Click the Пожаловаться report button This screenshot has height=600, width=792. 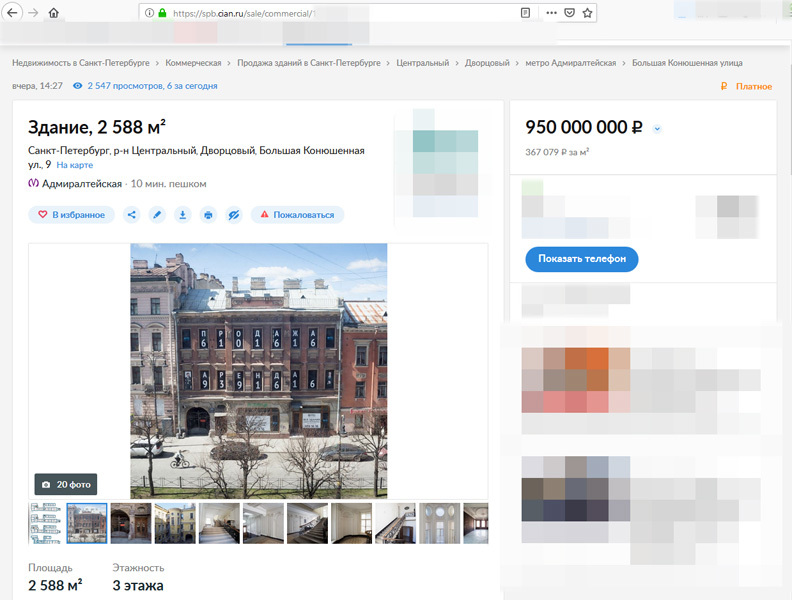298,215
